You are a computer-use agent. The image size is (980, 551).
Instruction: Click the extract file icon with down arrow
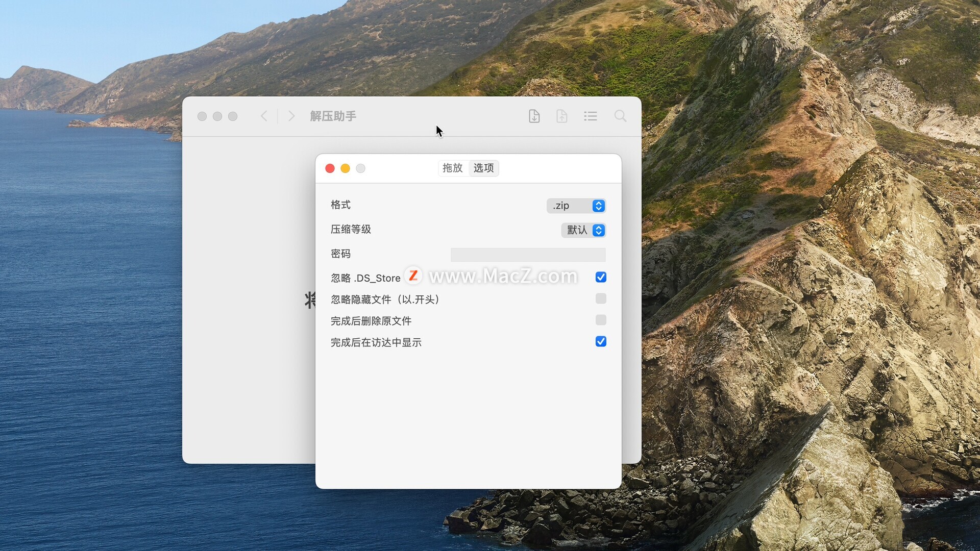click(x=534, y=116)
